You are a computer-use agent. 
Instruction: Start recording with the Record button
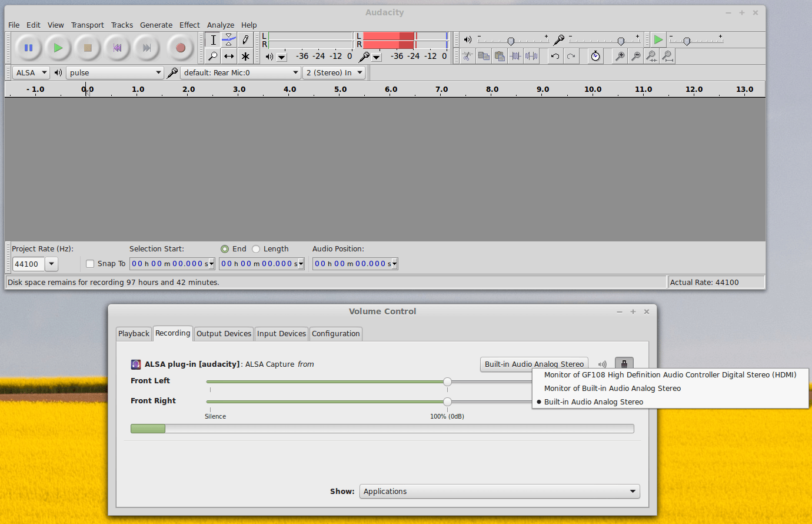click(181, 48)
